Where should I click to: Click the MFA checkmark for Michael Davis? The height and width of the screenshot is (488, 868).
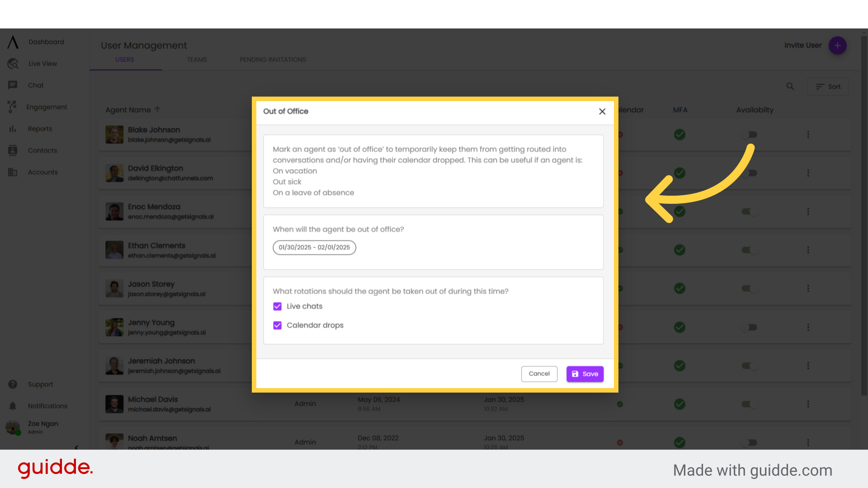[679, 404]
